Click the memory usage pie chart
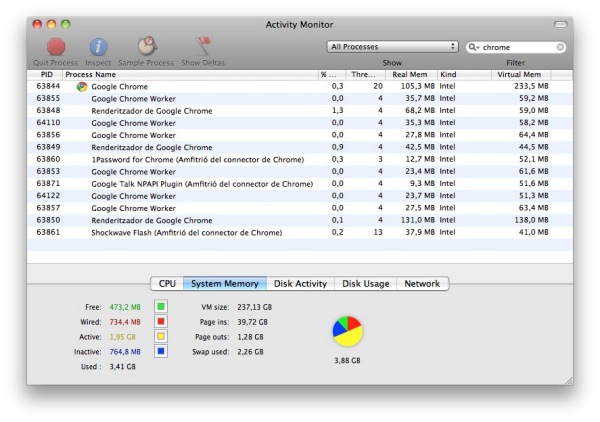600x422 pixels. [347, 331]
